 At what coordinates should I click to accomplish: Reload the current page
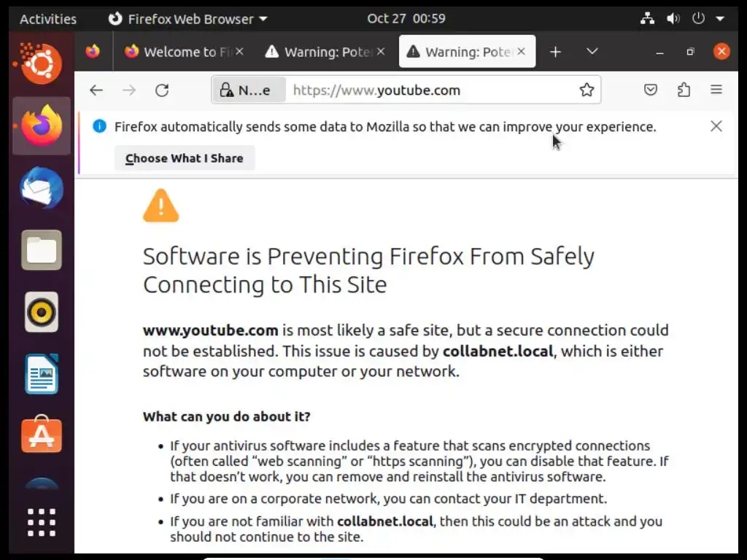(162, 90)
